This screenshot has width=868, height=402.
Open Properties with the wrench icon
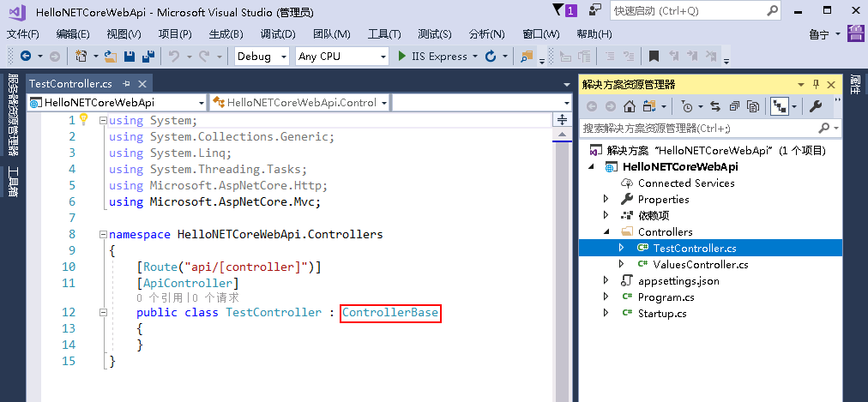816,106
